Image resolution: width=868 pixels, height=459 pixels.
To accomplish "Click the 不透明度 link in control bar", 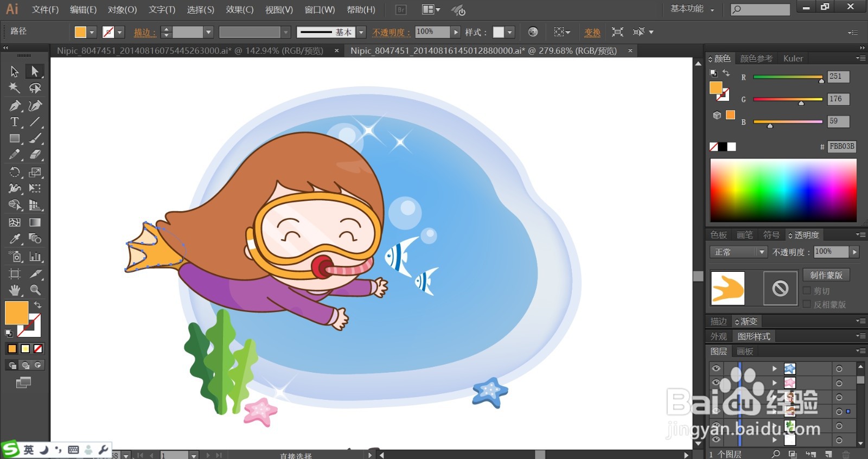I will tap(391, 33).
